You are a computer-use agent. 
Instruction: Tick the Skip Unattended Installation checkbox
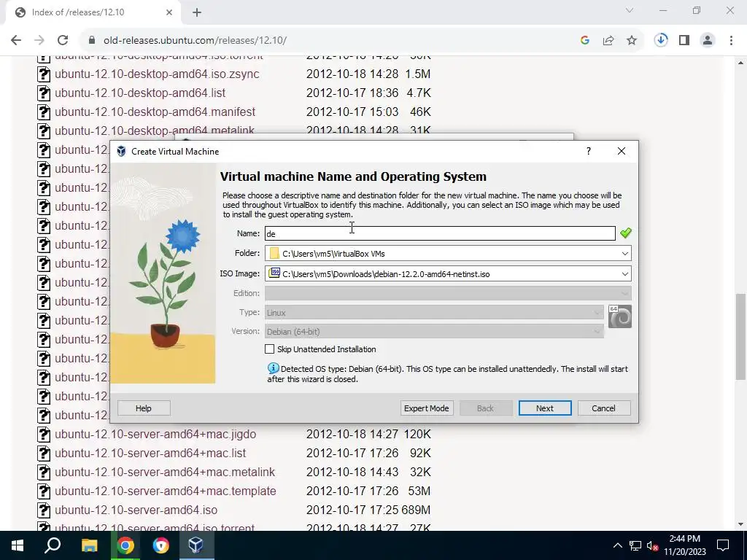(270, 349)
